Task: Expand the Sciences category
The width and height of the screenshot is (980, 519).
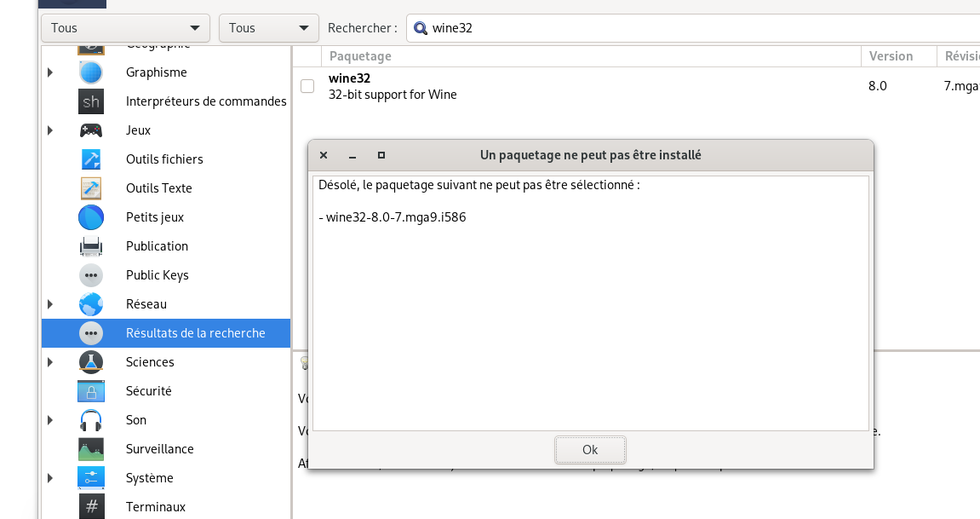Action: (50, 362)
